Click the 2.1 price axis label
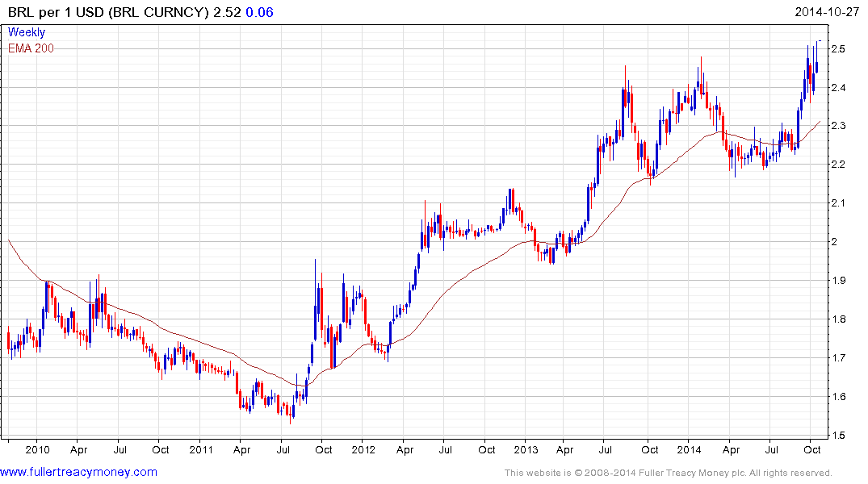The image size is (868, 484). (838, 203)
